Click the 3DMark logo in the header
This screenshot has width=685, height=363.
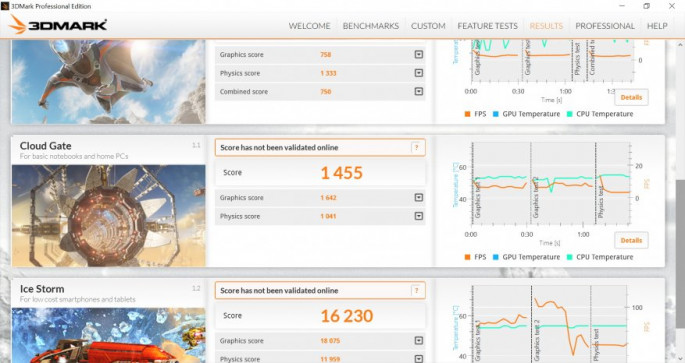coord(58,25)
